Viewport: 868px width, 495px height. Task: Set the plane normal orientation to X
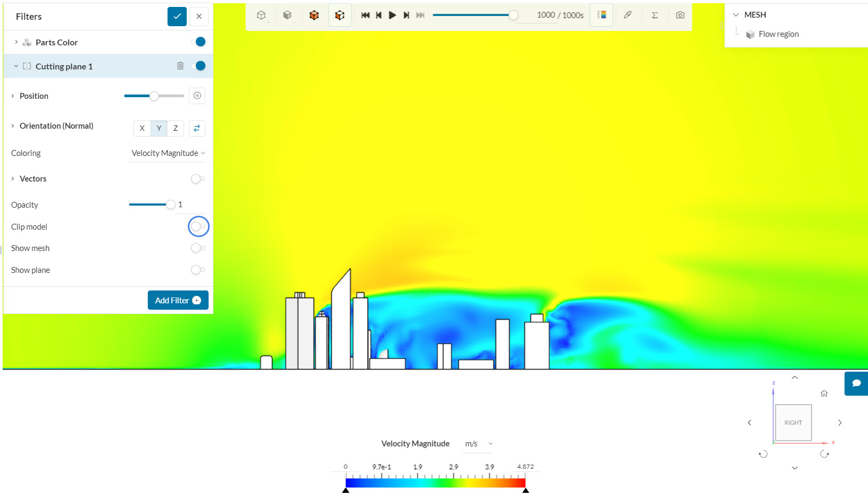(x=142, y=128)
